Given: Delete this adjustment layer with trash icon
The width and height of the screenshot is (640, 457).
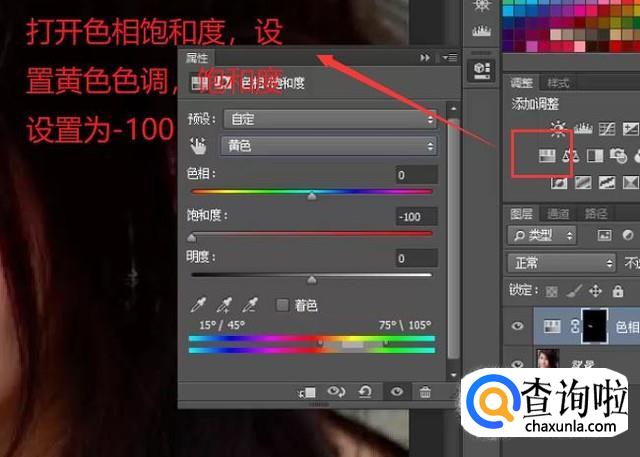Looking at the screenshot, I should tap(425, 392).
